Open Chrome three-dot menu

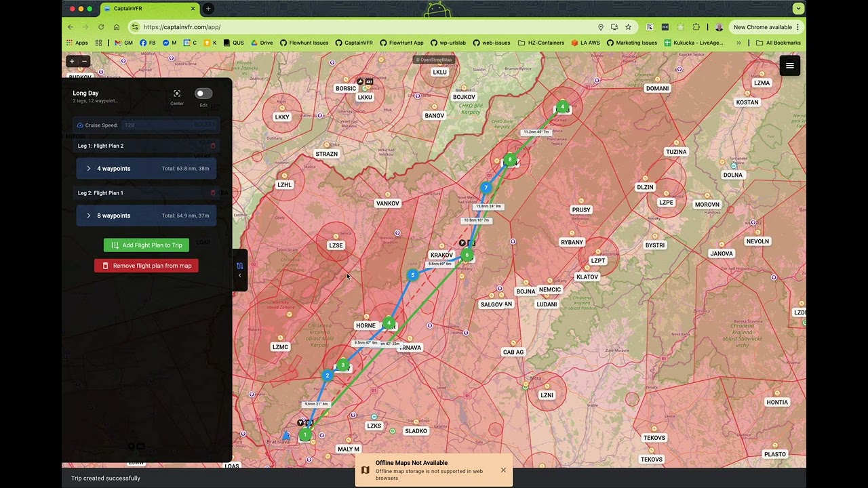coord(797,27)
